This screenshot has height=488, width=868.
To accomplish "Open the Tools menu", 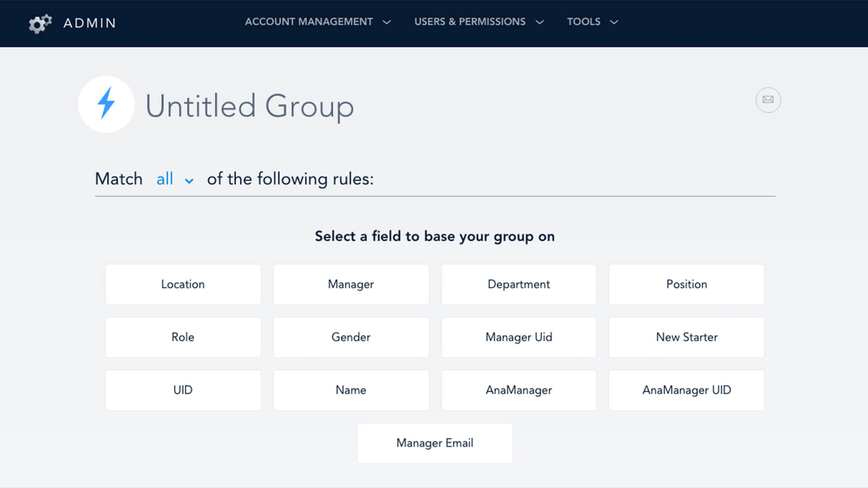I will pos(592,22).
